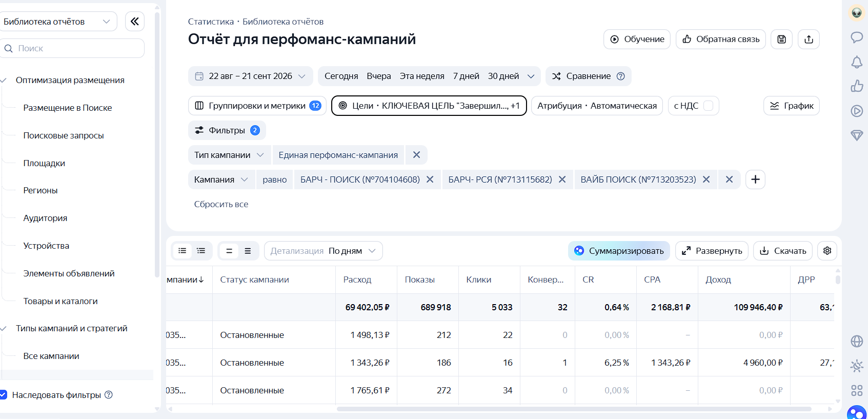Screen dimensions: 868x419
Task: Open the assistant bubble in bottom right
Action: 857,412
